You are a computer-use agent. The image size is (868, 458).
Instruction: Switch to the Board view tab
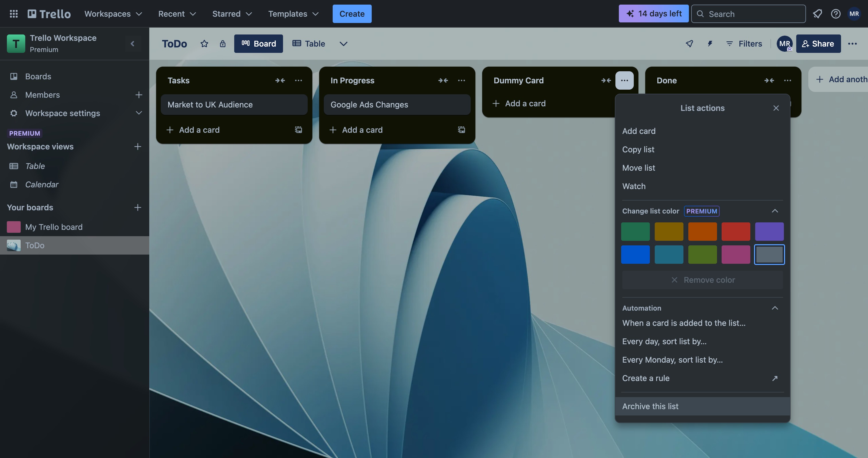pyautogui.click(x=258, y=43)
